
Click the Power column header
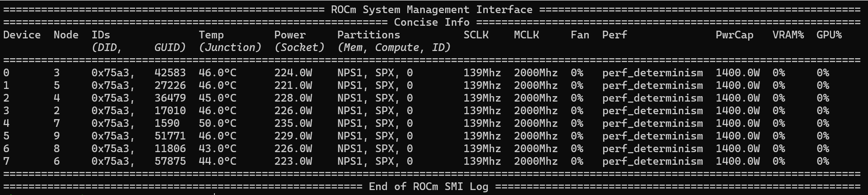tap(290, 35)
